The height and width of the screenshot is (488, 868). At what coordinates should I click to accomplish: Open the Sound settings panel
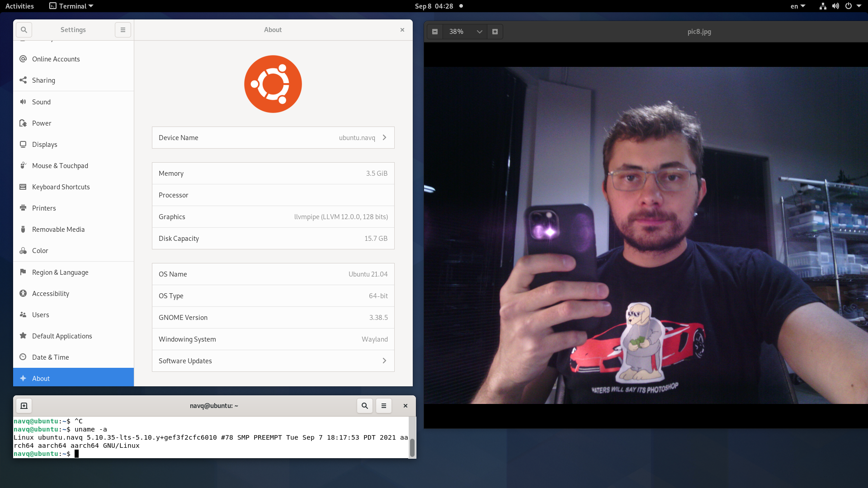click(41, 101)
